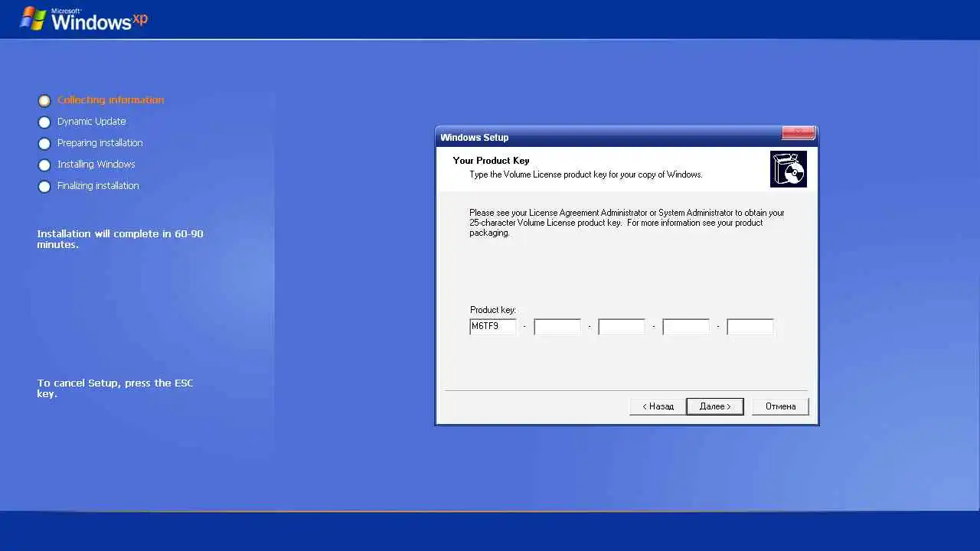Viewport: 980px width, 551px height.
Task: Close the Windows Setup dialog
Action: [798, 134]
